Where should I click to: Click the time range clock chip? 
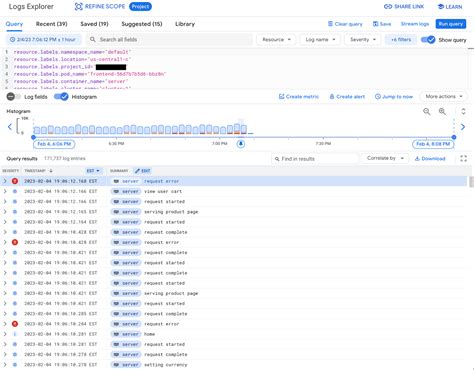pos(43,40)
